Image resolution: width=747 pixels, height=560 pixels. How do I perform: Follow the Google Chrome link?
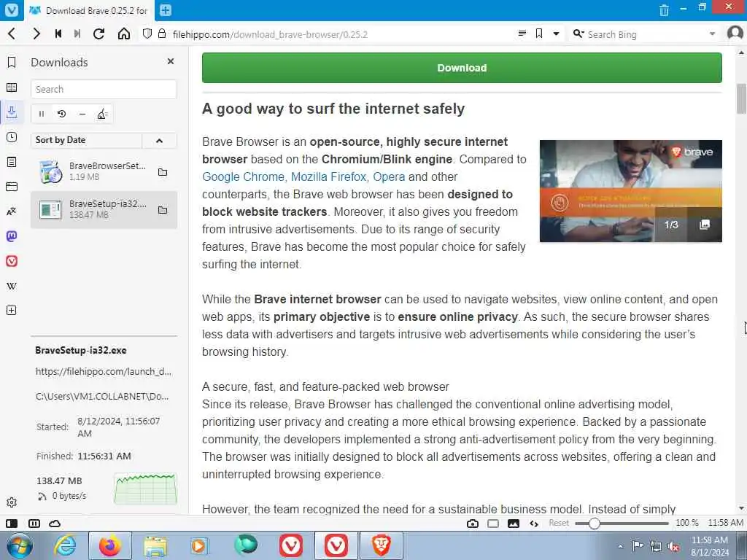tap(243, 176)
